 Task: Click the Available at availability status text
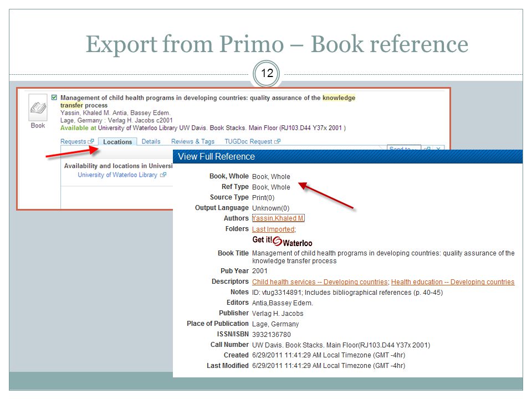point(78,128)
